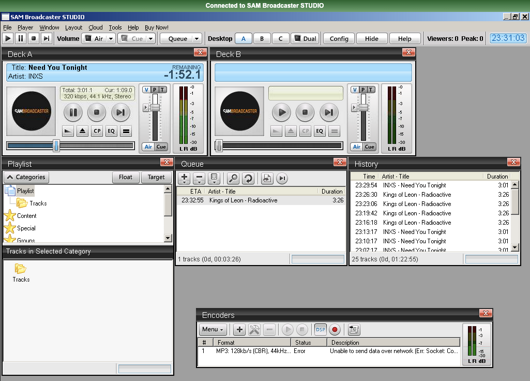The width and height of the screenshot is (530, 381).
Task: Switch to Desktop C
Action: coord(280,39)
